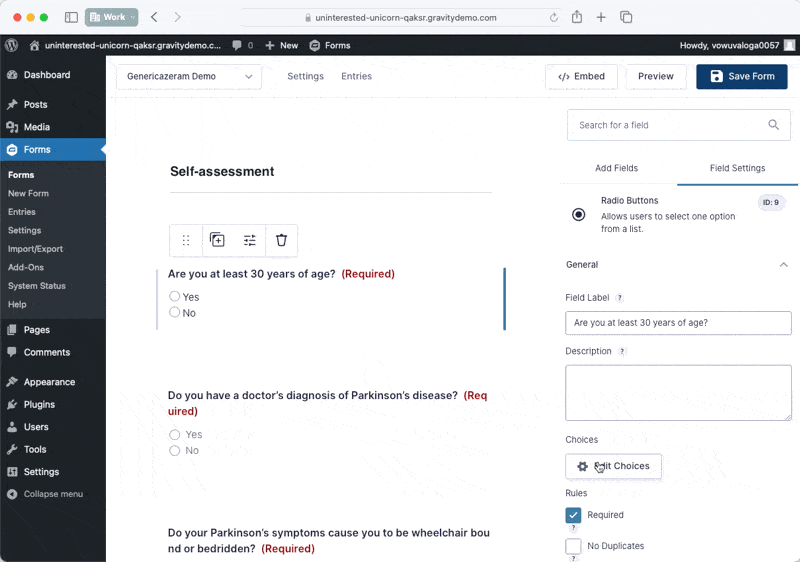Uncheck the Required checkbox

(573, 515)
